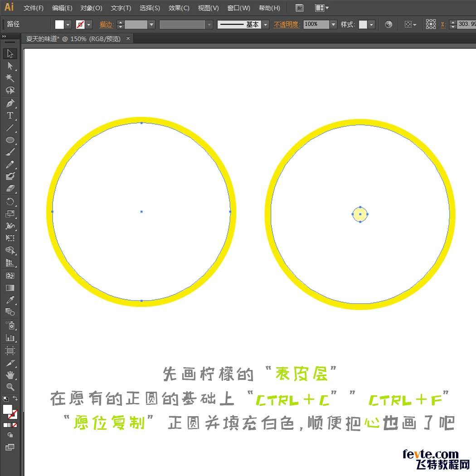Select the Pen tool
The width and height of the screenshot is (476, 476).
coord(10,103)
